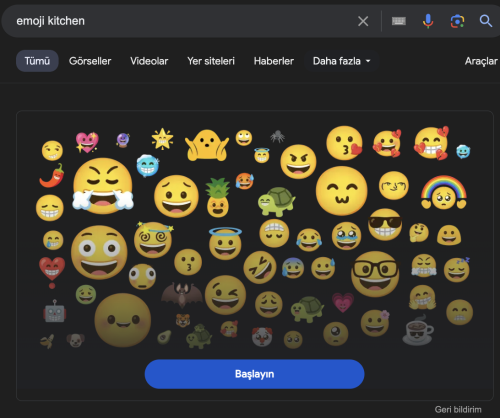This screenshot has height=418, width=500.
Task: Click the yellow ghost-shaped emoji
Action: coord(207,145)
